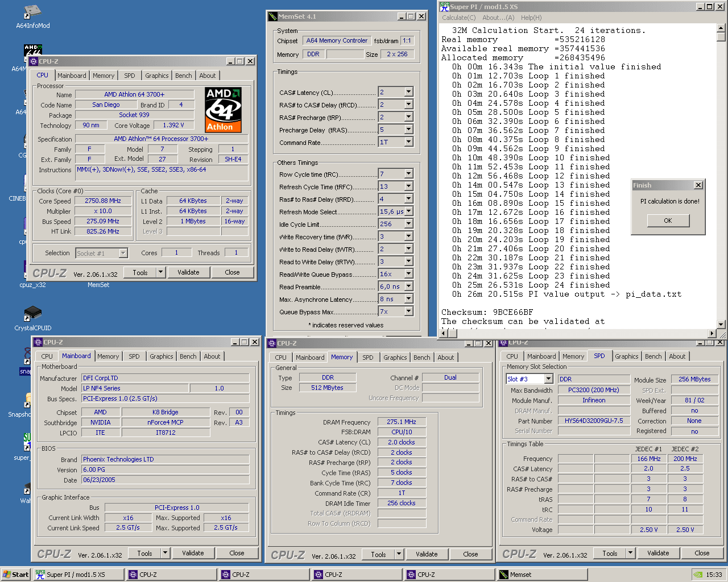The width and height of the screenshot is (728, 582).
Task: Click the Start button on taskbar
Action: click(x=15, y=575)
